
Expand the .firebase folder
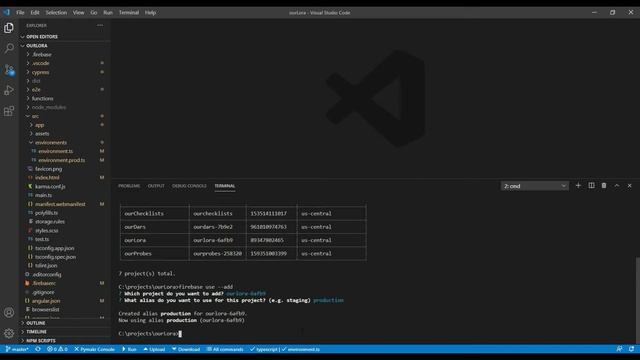point(42,55)
